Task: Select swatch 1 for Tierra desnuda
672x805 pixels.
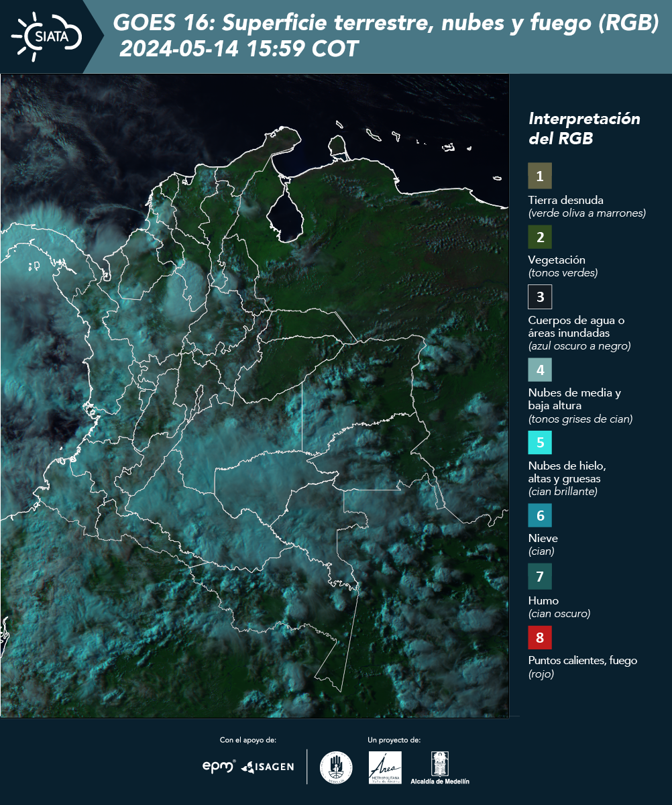Action: 540,176
